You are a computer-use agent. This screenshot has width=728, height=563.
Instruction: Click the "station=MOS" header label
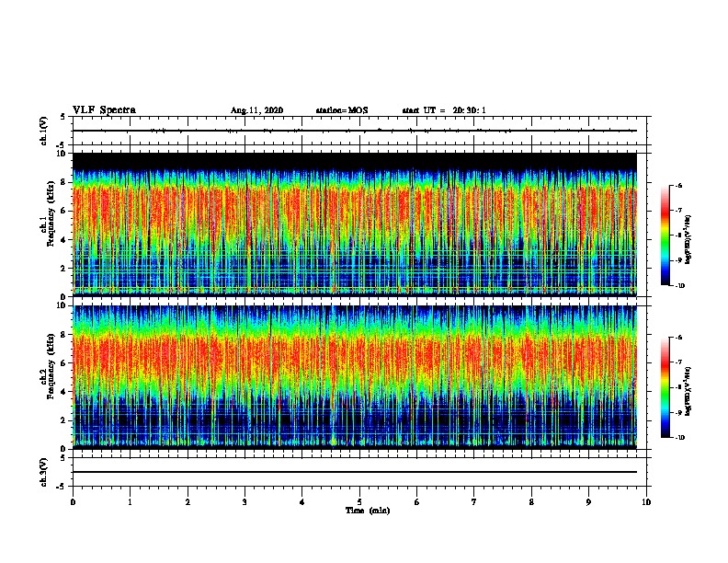click(x=342, y=110)
